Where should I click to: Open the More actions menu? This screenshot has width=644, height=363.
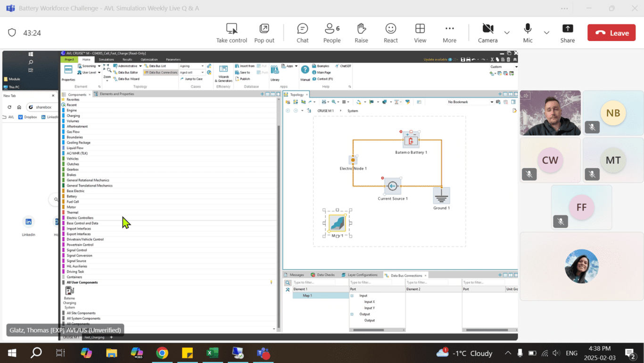pos(449,33)
